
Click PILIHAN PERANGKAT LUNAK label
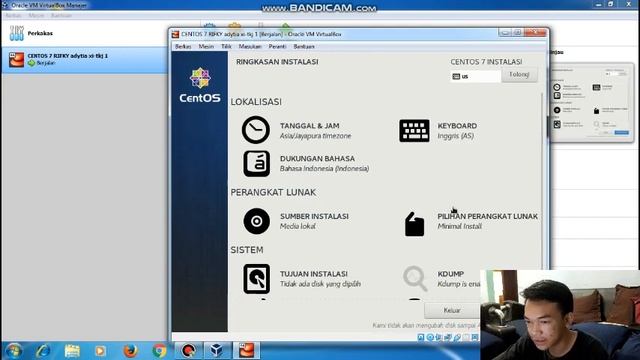click(487, 216)
